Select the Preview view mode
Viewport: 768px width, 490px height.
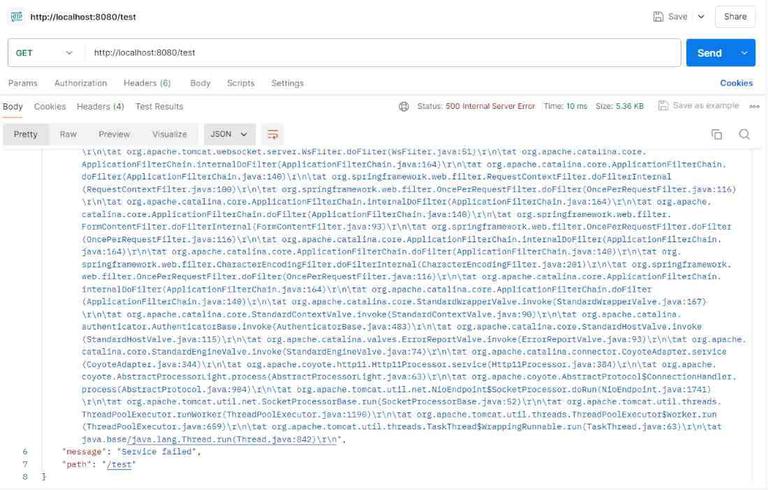click(x=114, y=134)
